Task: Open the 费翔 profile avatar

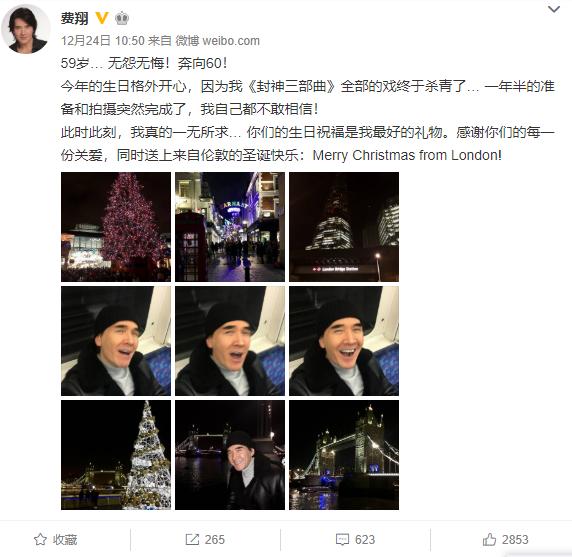Action: (26, 29)
